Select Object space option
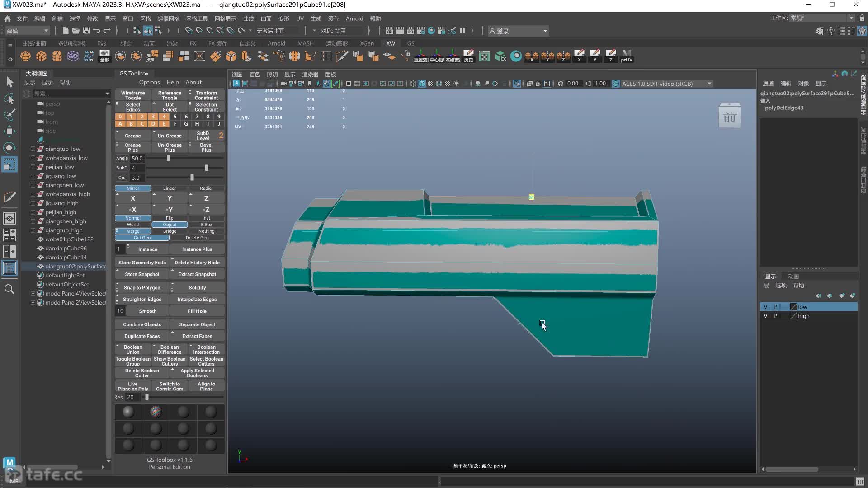Viewport: 868px width, 488px height. point(170,225)
